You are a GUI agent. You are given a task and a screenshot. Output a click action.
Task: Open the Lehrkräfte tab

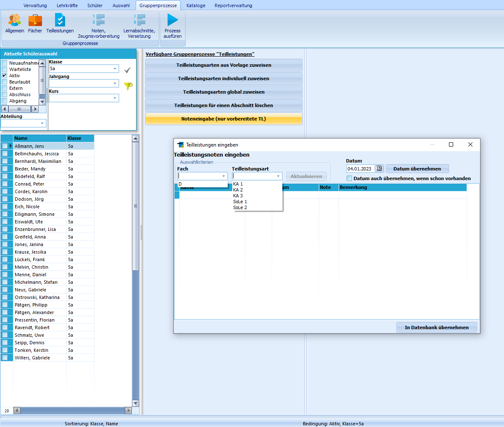tap(67, 5)
